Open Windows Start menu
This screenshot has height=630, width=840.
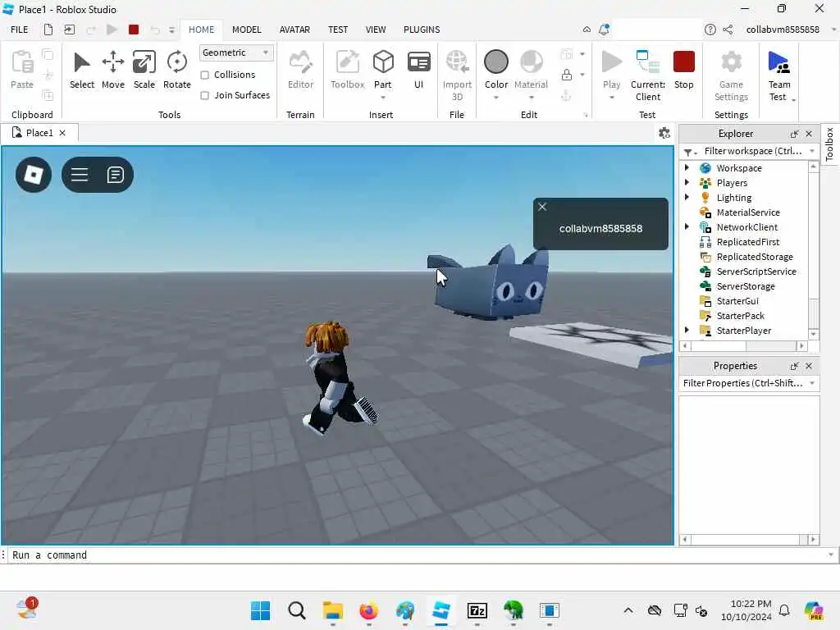click(260, 610)
